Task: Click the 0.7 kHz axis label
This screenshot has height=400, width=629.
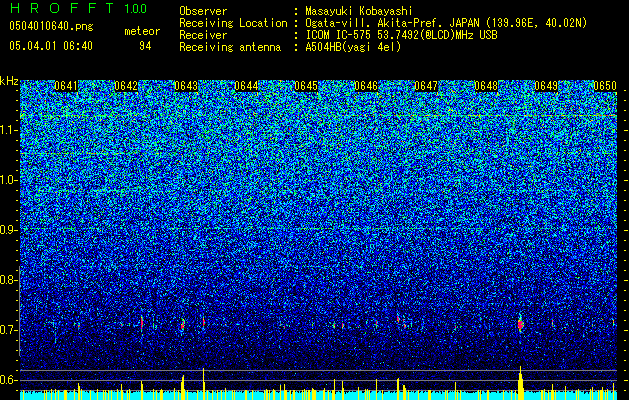Action: (9, 330)
